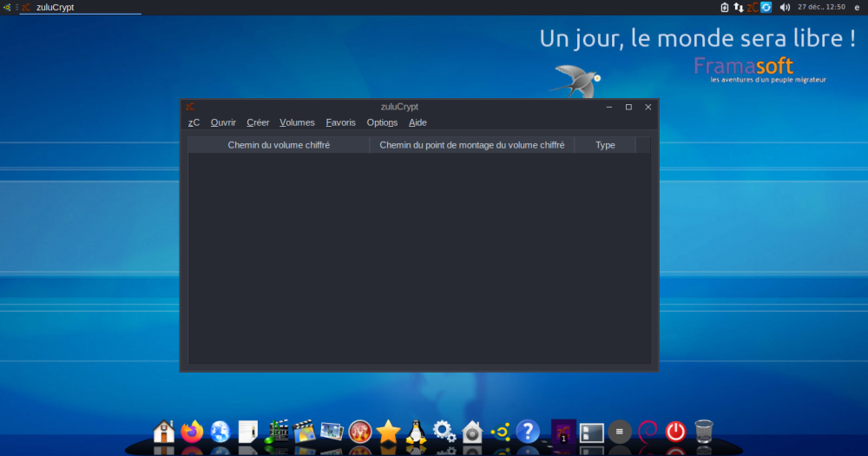Click the red power shutdown icon
Screen dimensions: 868x456
(x=675, y=431)
